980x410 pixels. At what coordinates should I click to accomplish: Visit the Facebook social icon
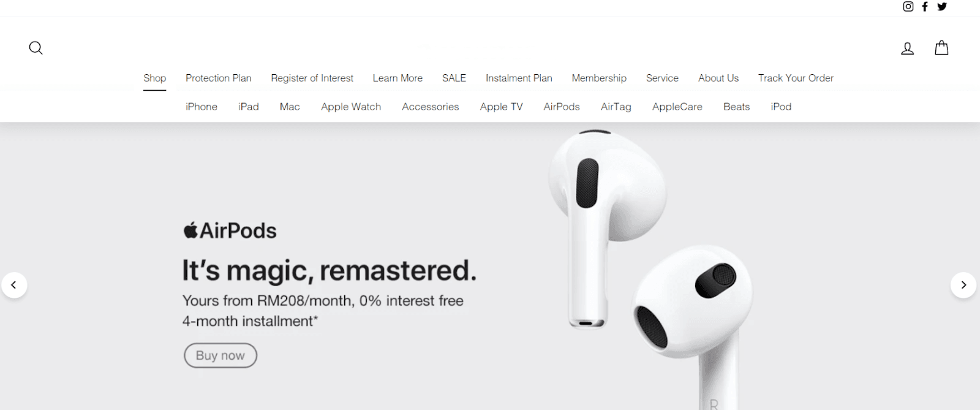click(x=925, y=6)
